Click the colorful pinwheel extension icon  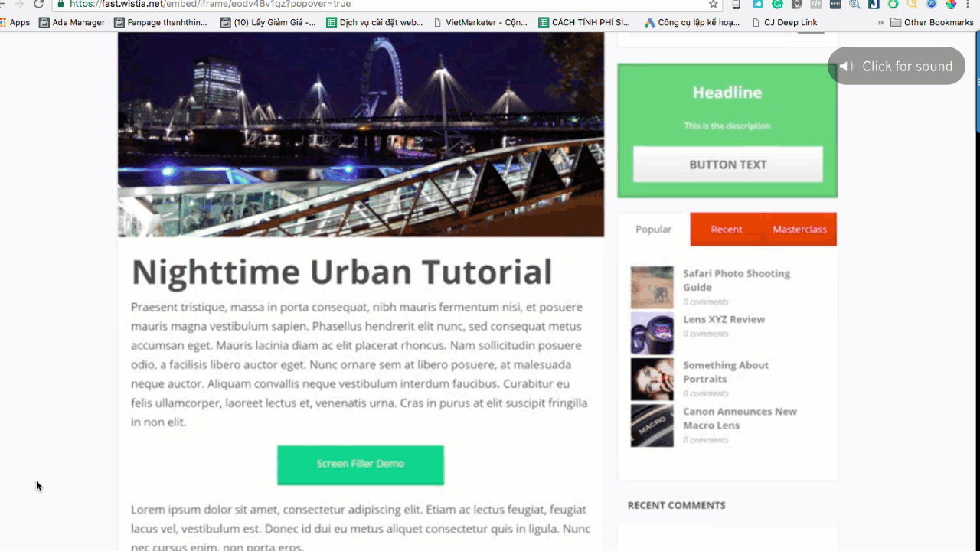[951, 4]
